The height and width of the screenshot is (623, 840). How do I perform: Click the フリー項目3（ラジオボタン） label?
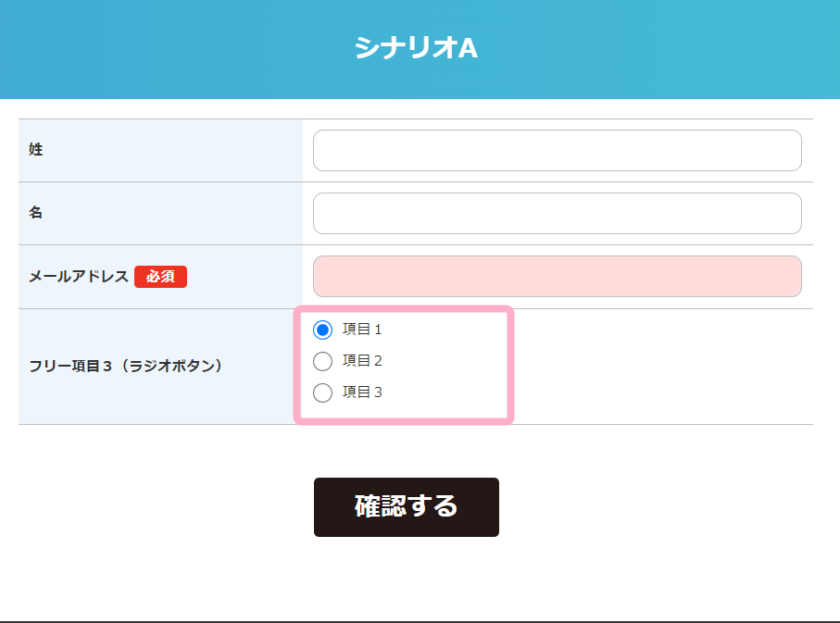click(126, 367)
